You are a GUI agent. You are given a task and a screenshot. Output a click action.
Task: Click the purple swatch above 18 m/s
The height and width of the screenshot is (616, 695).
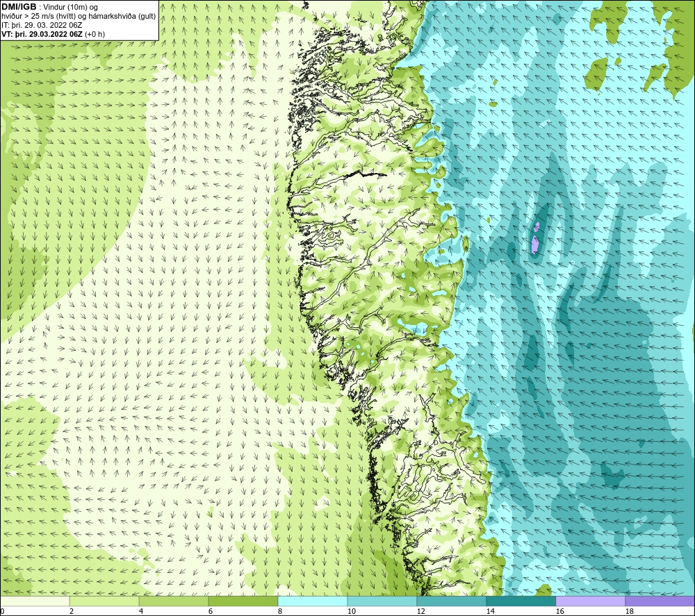660,601
